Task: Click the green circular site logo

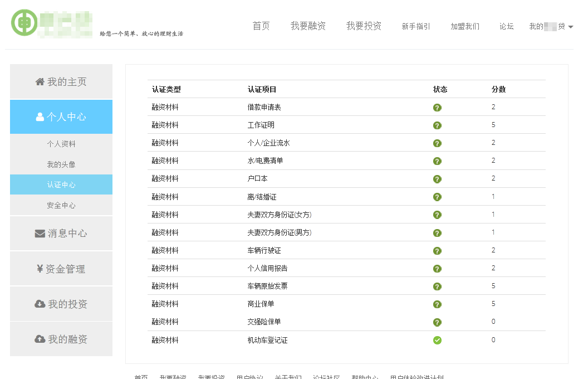Action: (x=24, y=22)
